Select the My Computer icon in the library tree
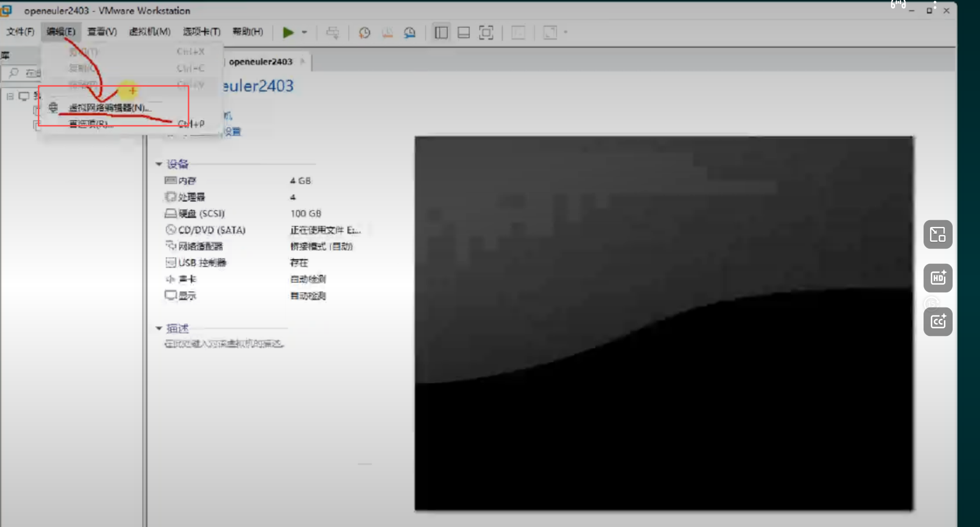Viewport: 980px width, 527px height. pyautogui.click(x=24, y=96)
